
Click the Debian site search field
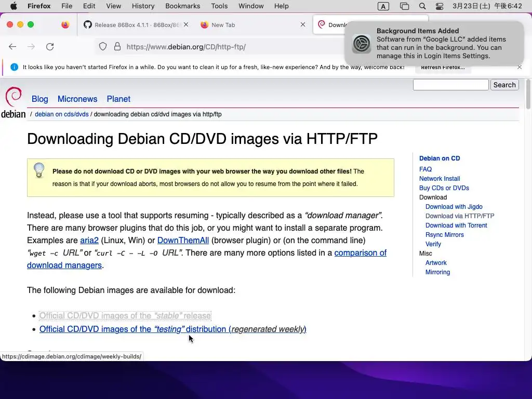click(450, 85)
